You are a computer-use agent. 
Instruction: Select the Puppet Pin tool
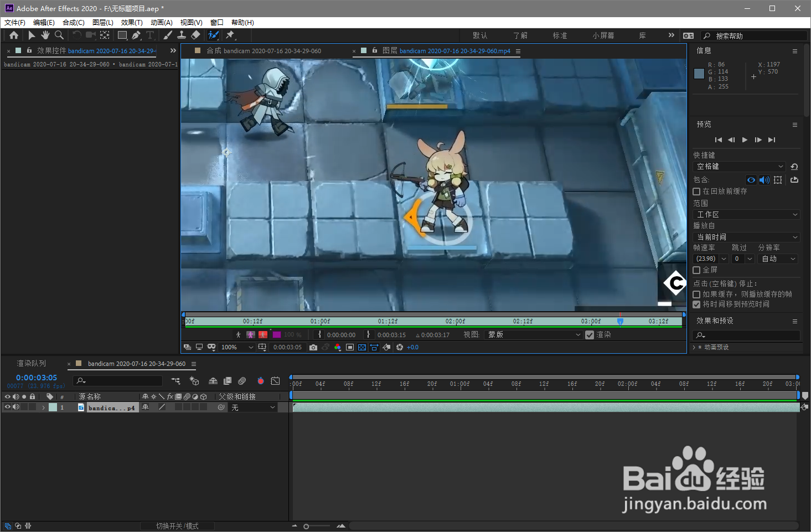(x=230, y=35)
